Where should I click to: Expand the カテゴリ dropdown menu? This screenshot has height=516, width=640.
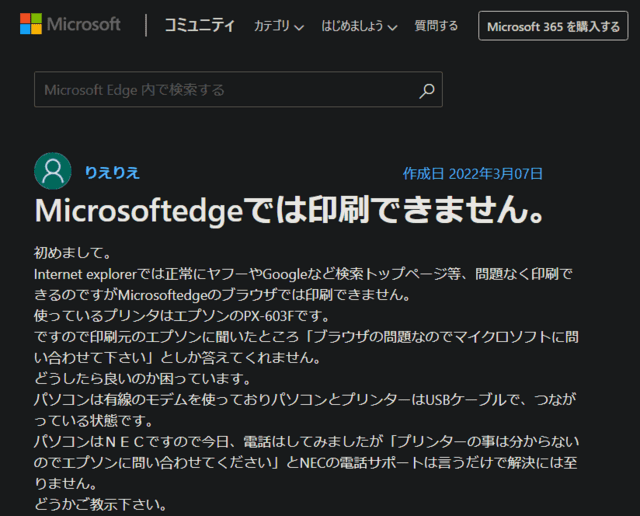[x=279, y=26]
